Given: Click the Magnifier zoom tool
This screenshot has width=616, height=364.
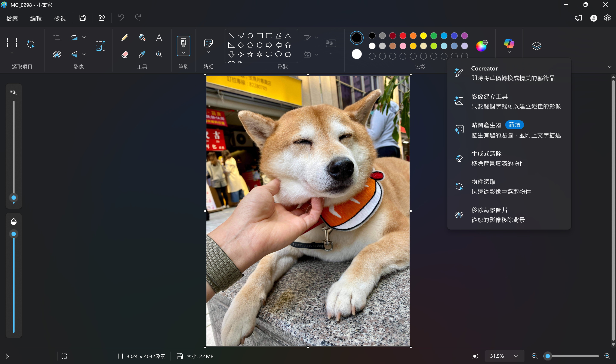Looking at the screenshot, I should coord(159,54).
